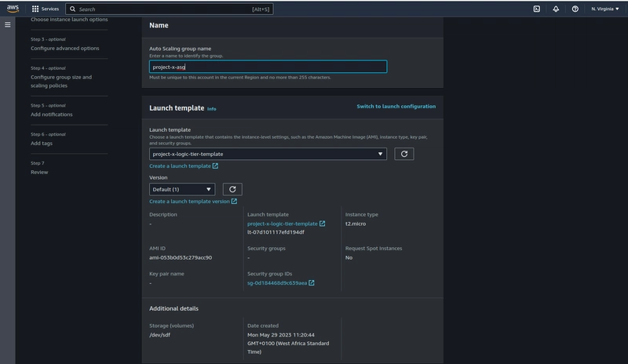Click the Services label in top bar
628x364 pixels.
(50, 9)
